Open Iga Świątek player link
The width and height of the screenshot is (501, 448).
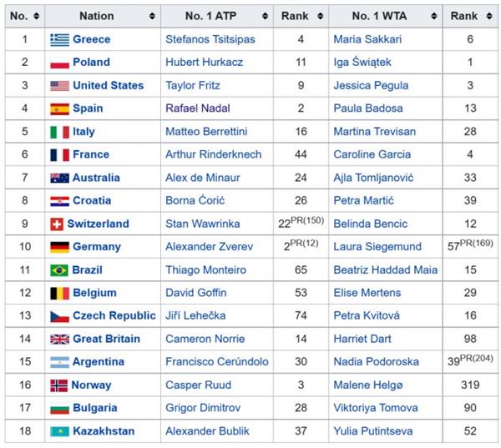click(362, 63)
